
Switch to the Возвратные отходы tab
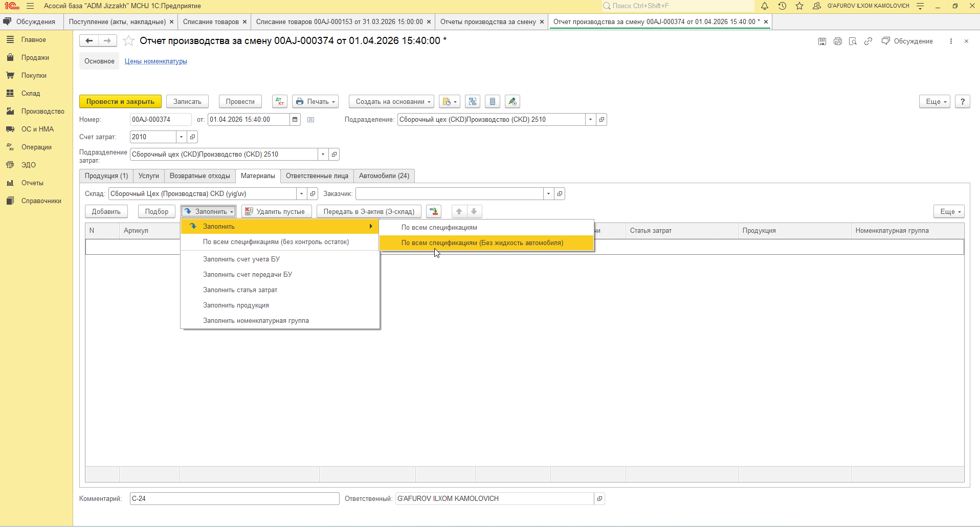coord(200,176)
